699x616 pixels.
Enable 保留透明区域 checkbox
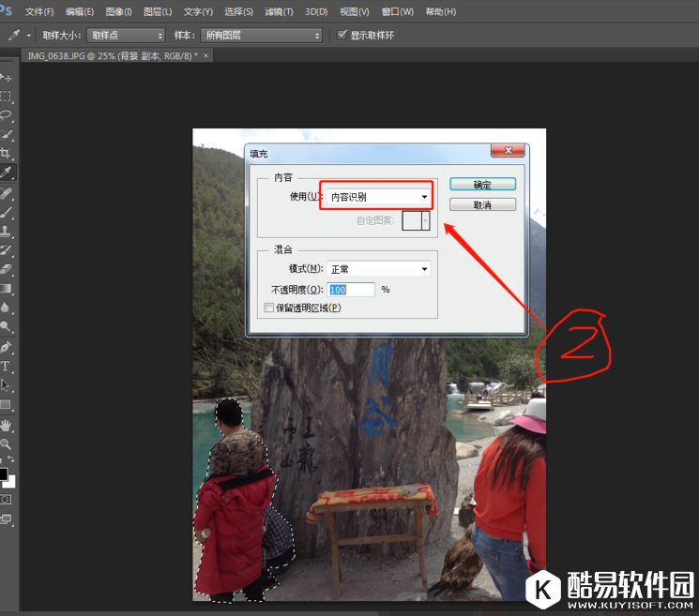pyautogui.click(x=269, y=308)
